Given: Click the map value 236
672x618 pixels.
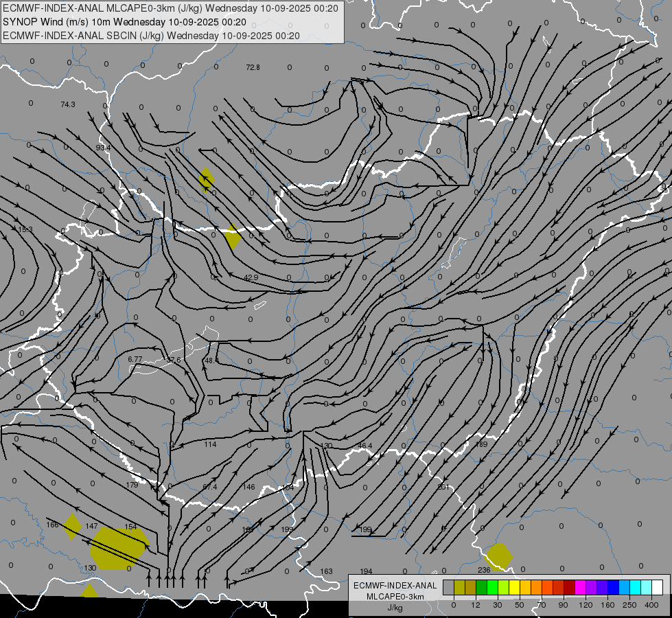Looking at the screenshot, I should [483, 570].
